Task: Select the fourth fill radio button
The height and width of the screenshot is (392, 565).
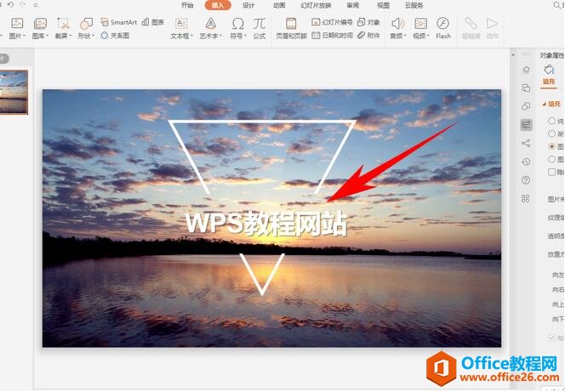Action: (x=551, y=159)
